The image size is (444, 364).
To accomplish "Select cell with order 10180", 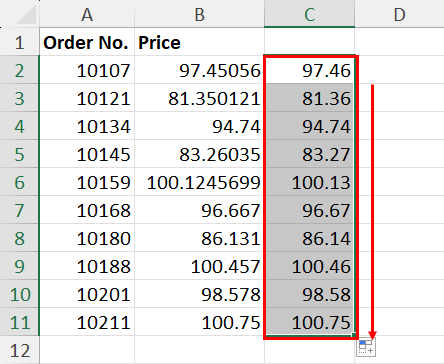I will coord(87,238).
